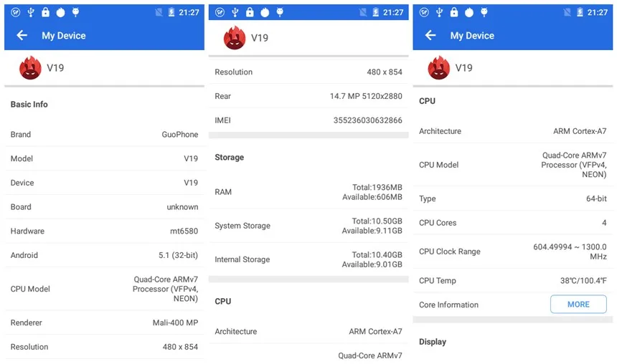The height and width of the screenshot is (364, 617).
Task: Tap CPU section heading in right screen
Action: click(x=427, y=101)
